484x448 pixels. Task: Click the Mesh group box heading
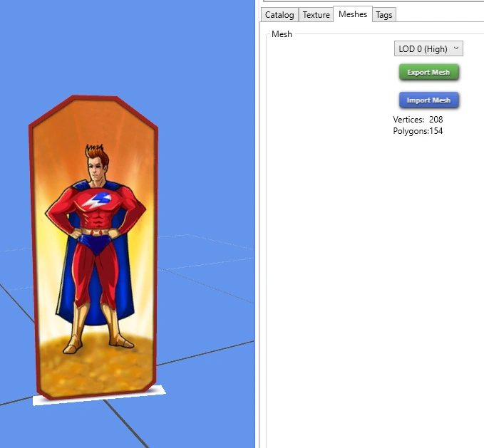[x=282, y=34]
